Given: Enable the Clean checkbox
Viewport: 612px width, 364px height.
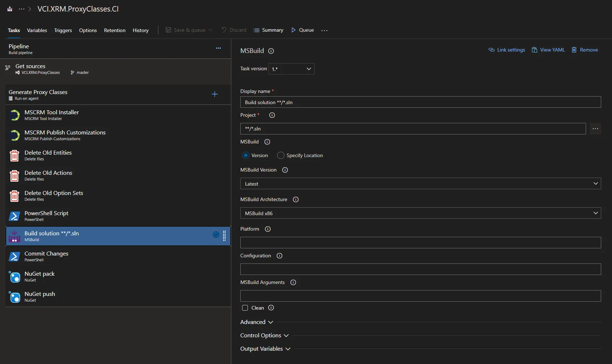Looking at the screenshot, I should [x=245, y=308].
